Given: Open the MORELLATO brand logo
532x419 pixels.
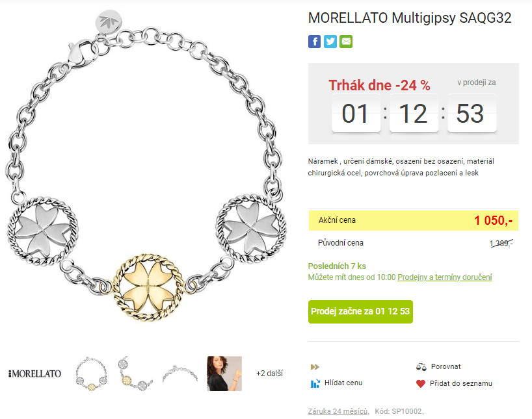Looking at the screenshot, I should 34,374.
